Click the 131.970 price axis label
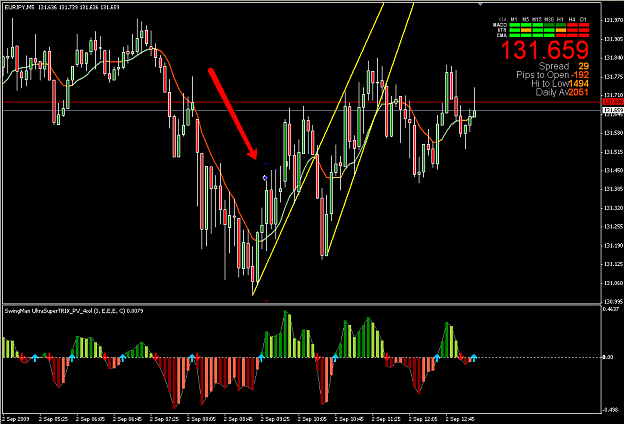Viewport: 625px width, 425px height. pyautogui.click(x=614, y=20)
